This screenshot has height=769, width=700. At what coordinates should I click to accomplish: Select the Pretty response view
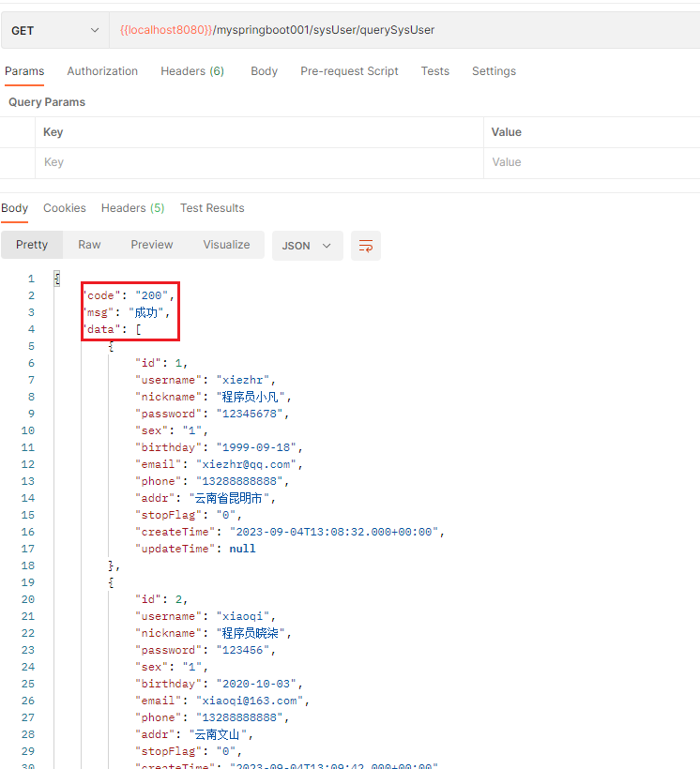pos(32,245)
